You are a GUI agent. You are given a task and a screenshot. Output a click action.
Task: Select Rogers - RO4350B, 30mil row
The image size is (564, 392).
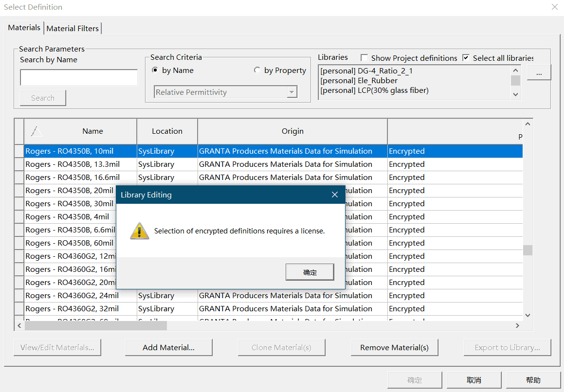click(x=70, y=204)
